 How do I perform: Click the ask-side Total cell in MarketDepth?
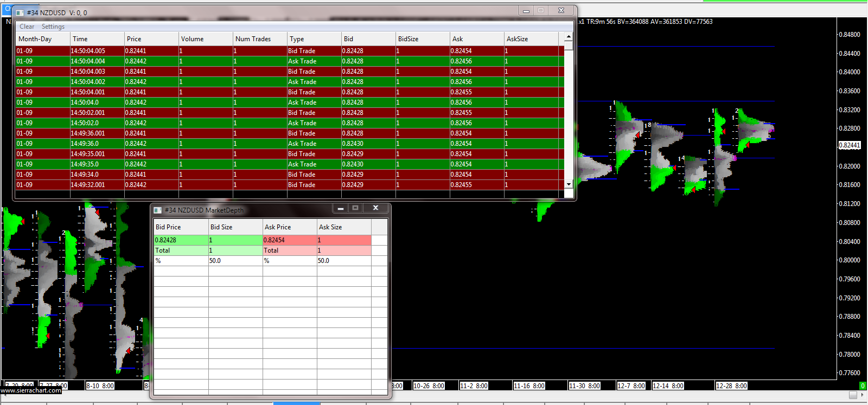pyautogui.click(x=290, y=250)
